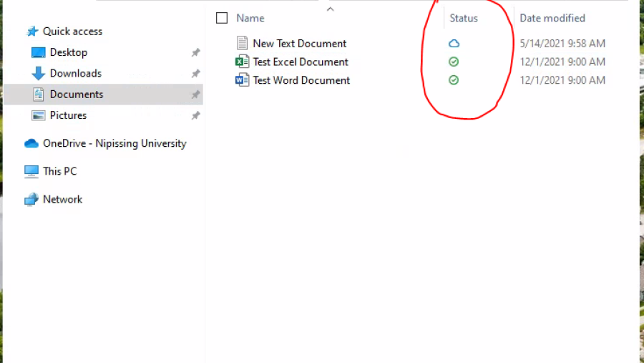Open the Network location icon
Screen dimensions: 644x363
tap(31, 200)
